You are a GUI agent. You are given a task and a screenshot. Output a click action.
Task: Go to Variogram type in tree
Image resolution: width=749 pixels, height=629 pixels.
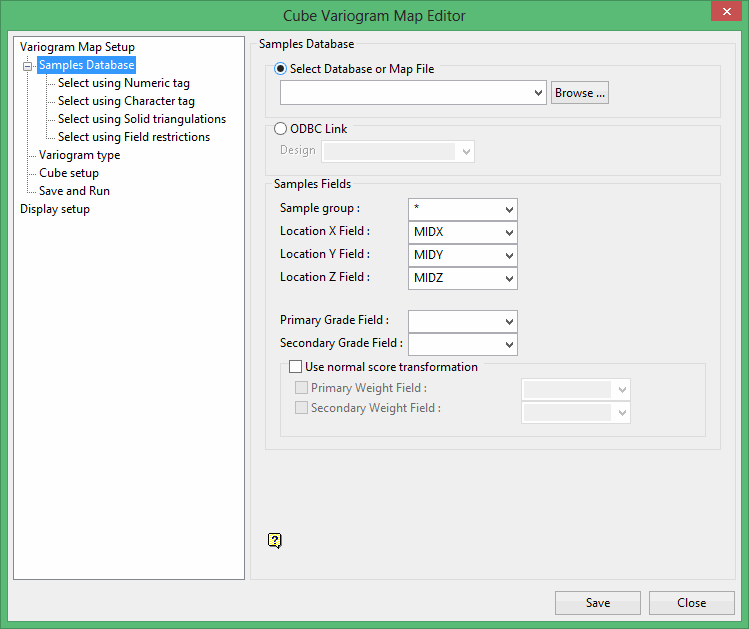pyautogui.click(x=79, y=155)
